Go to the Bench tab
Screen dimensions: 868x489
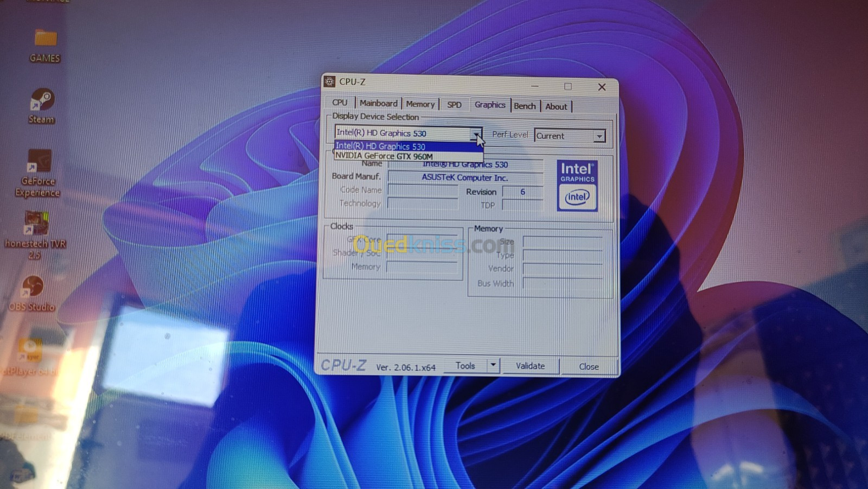click(525, 106)
